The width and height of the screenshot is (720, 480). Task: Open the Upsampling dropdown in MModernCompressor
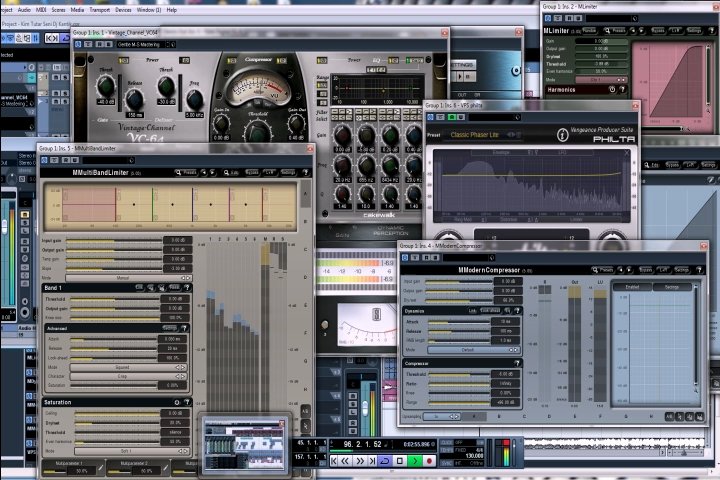441,416
